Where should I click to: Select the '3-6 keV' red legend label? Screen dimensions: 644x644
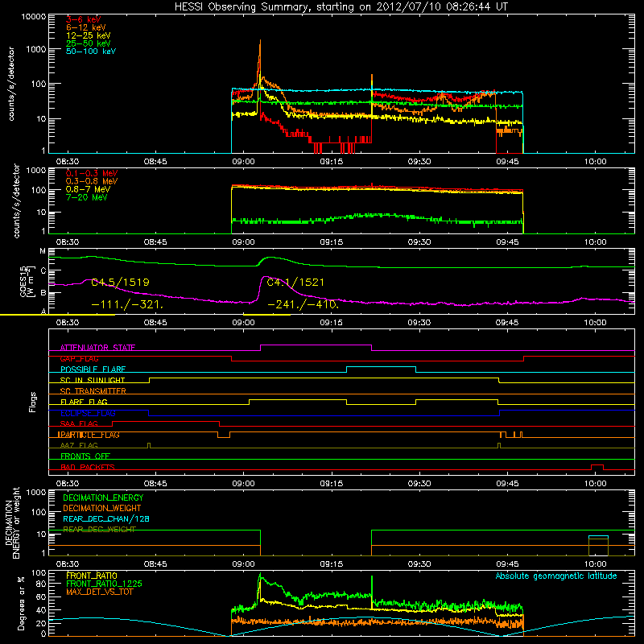[x=84, y=19]
